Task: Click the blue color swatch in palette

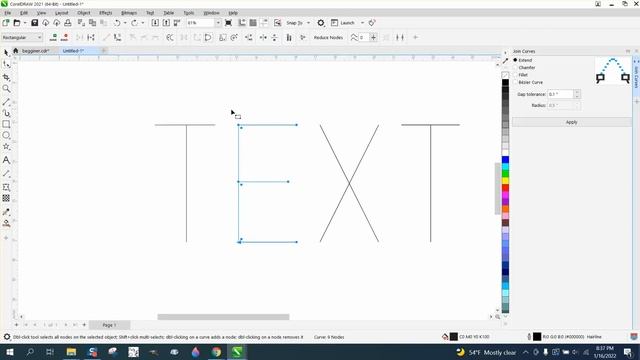Action: 505,160
